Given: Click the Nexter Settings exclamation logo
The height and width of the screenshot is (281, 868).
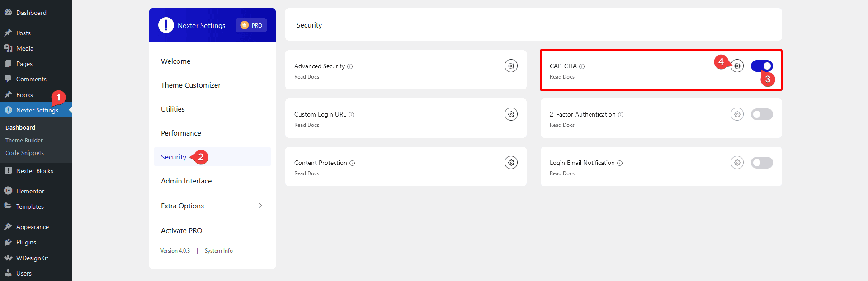Looking at the screenshot, I should pos(166,25).
